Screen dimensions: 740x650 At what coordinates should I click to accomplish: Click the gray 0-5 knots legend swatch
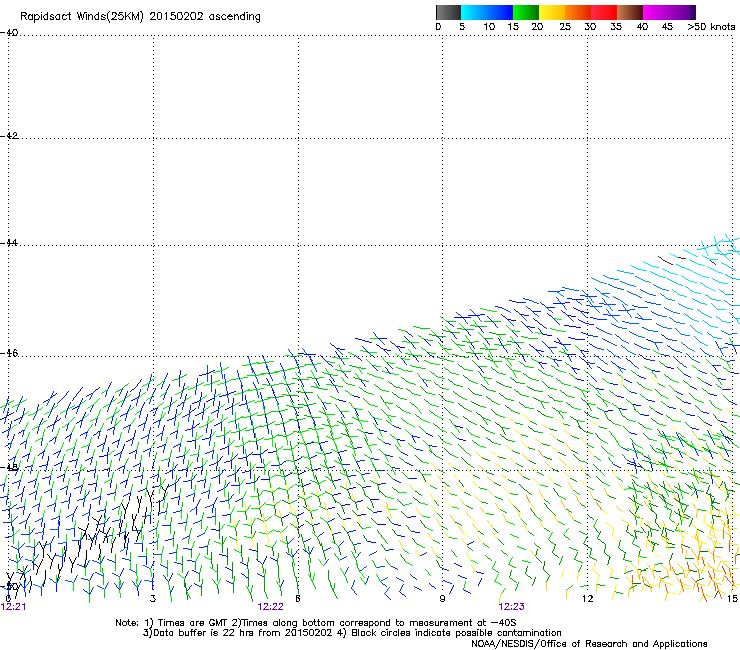coord(448,12)
